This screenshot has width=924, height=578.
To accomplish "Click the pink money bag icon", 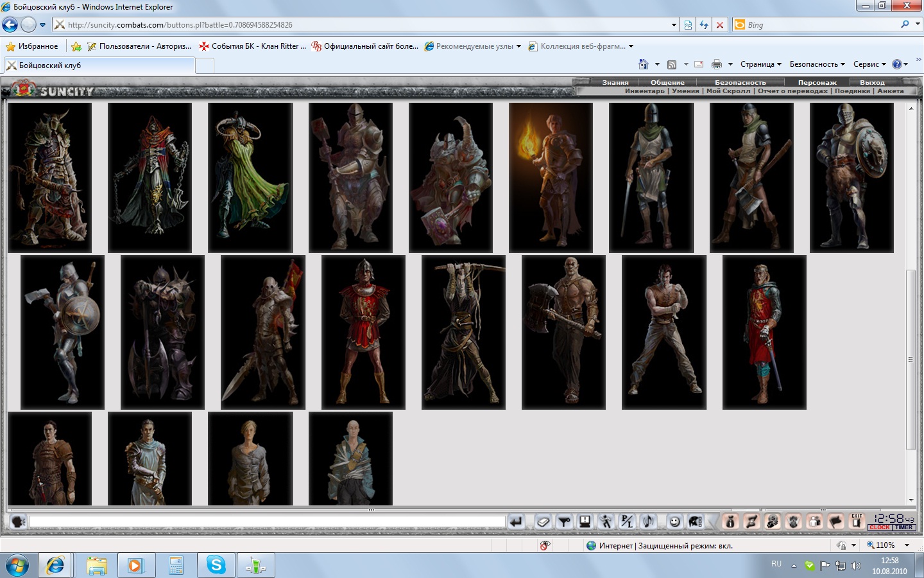I will coord(730,521).
